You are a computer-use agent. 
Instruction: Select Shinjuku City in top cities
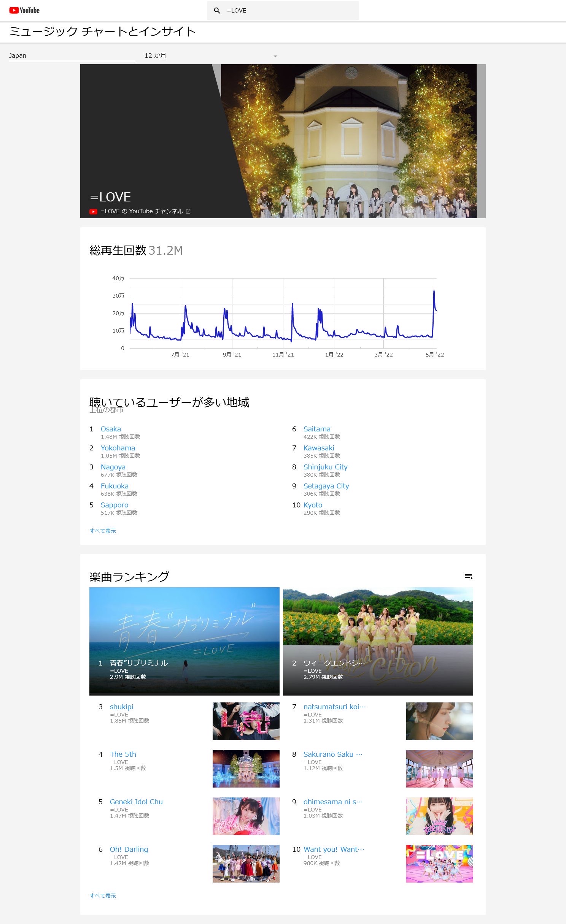tap(325, 467)
